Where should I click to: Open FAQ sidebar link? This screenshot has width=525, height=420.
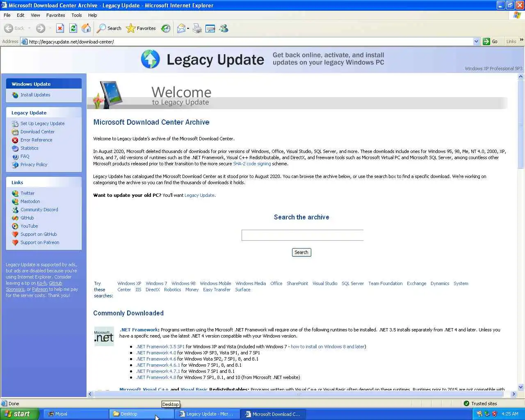click(25, 156)
